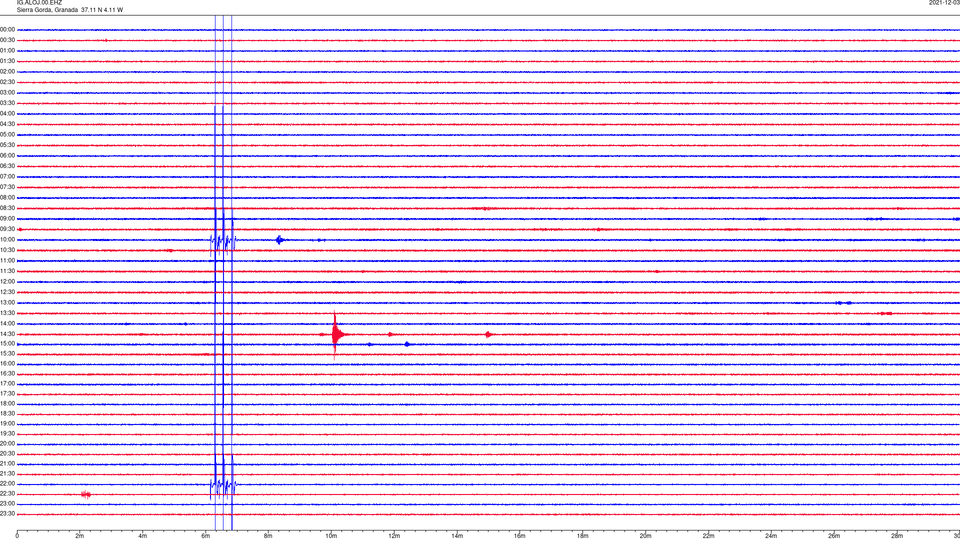Click the 05:30 trace time label
This screenshot has height=540, width=960.
point(7,145)
